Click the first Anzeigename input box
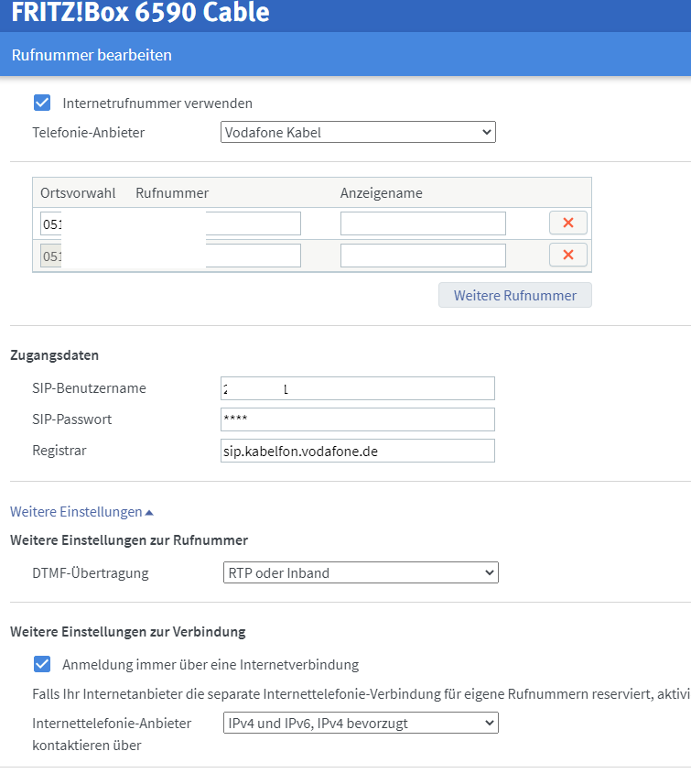 click(x=422, y=223)
